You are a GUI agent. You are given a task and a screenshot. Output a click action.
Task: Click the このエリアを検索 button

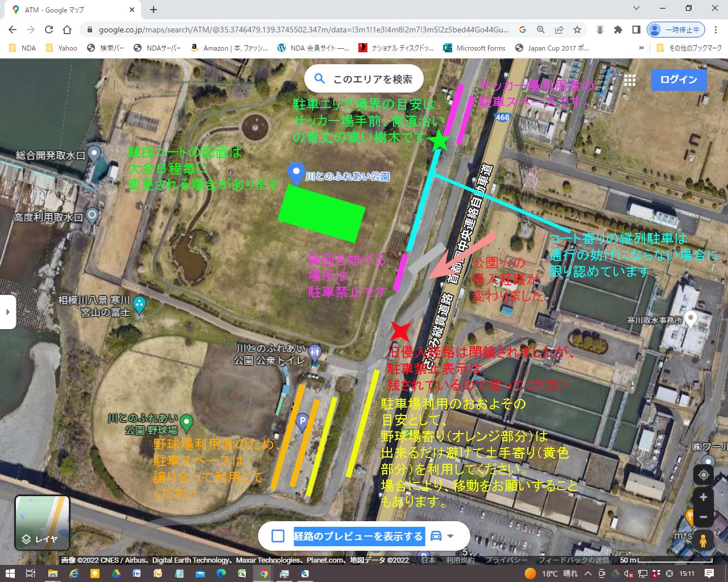point(364,80)
